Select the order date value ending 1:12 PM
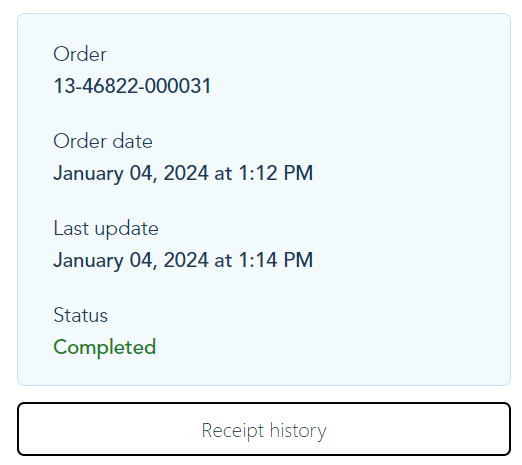Screen dimensions: 522x465 point(183,173)
